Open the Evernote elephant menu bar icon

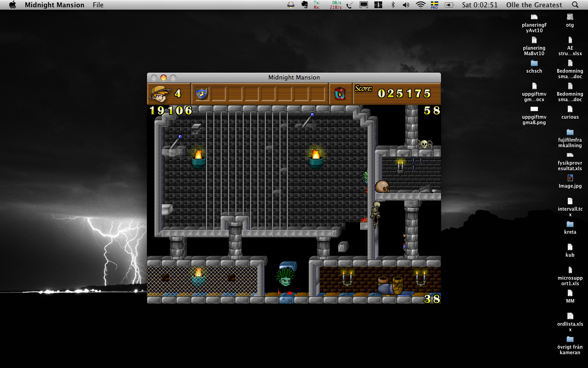point(304,5)
